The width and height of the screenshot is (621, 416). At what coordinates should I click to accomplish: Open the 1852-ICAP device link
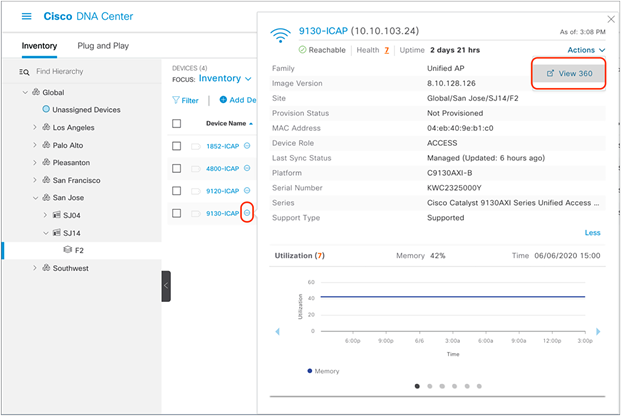coord(223,146)
